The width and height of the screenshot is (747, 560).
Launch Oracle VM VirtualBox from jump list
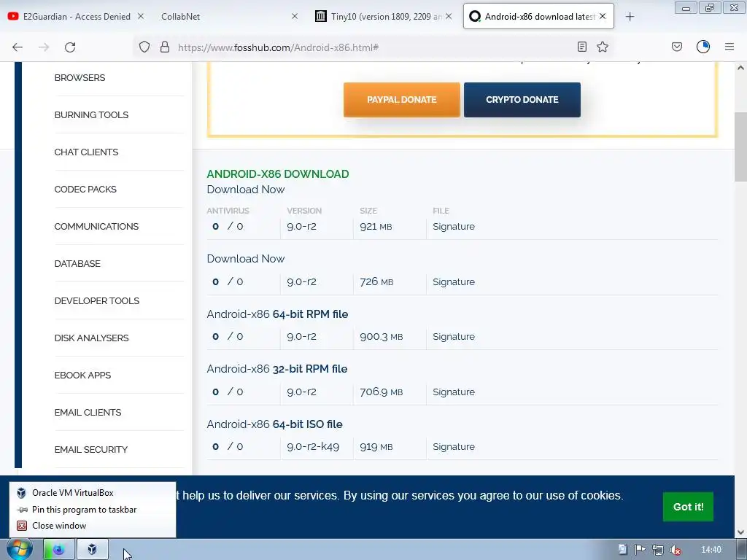93,493
